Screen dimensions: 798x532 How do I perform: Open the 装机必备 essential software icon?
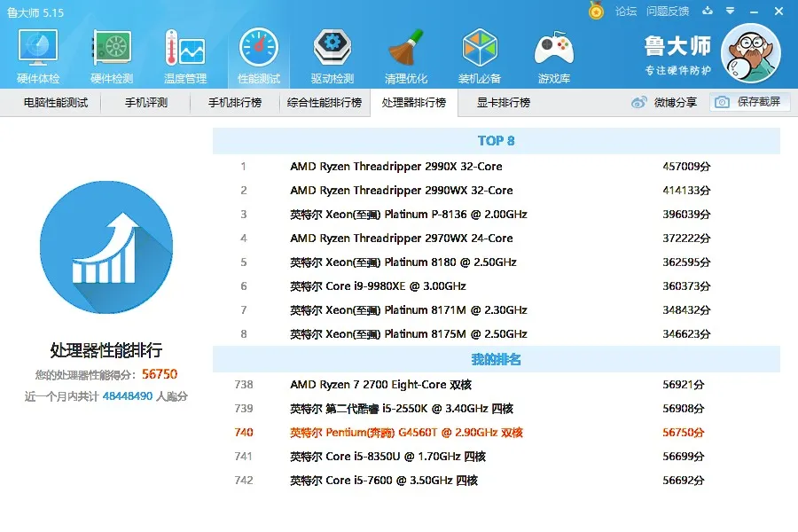480,55
